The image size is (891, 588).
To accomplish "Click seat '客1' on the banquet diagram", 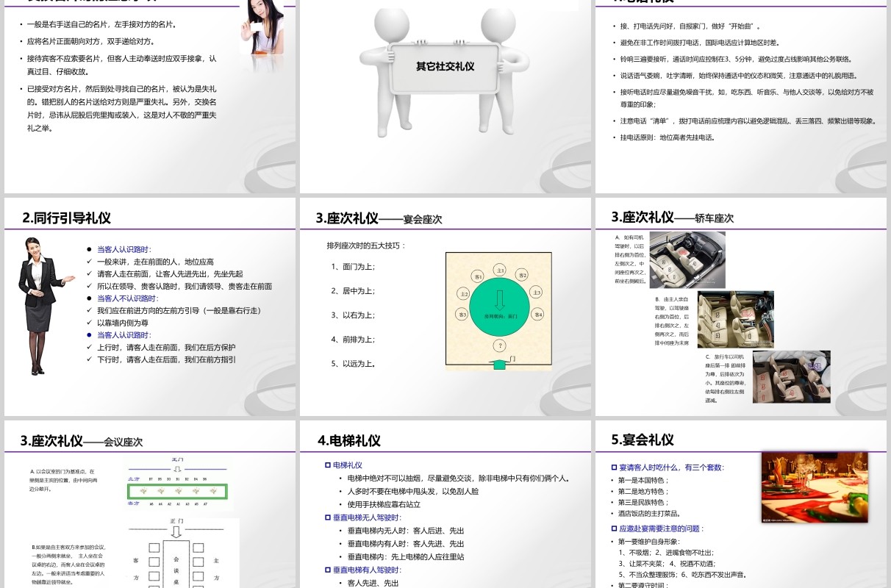I will coord(478,276).
